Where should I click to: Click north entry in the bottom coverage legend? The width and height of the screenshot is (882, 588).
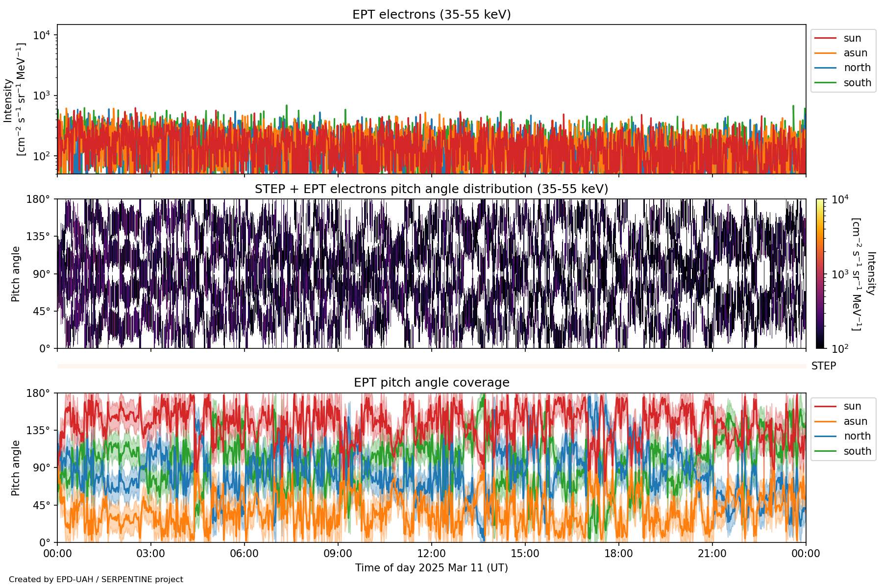tap(857, 436)
